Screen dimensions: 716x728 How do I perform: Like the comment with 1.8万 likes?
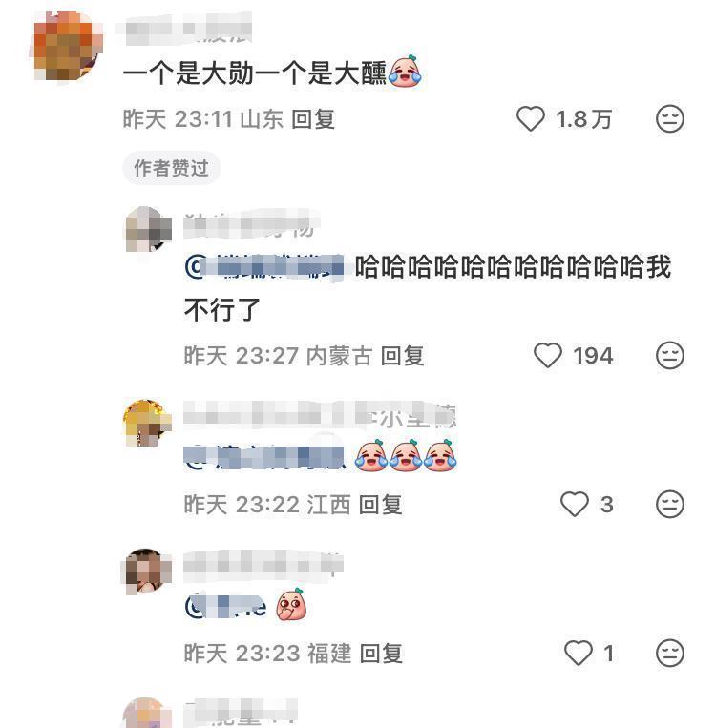point(530,119)
